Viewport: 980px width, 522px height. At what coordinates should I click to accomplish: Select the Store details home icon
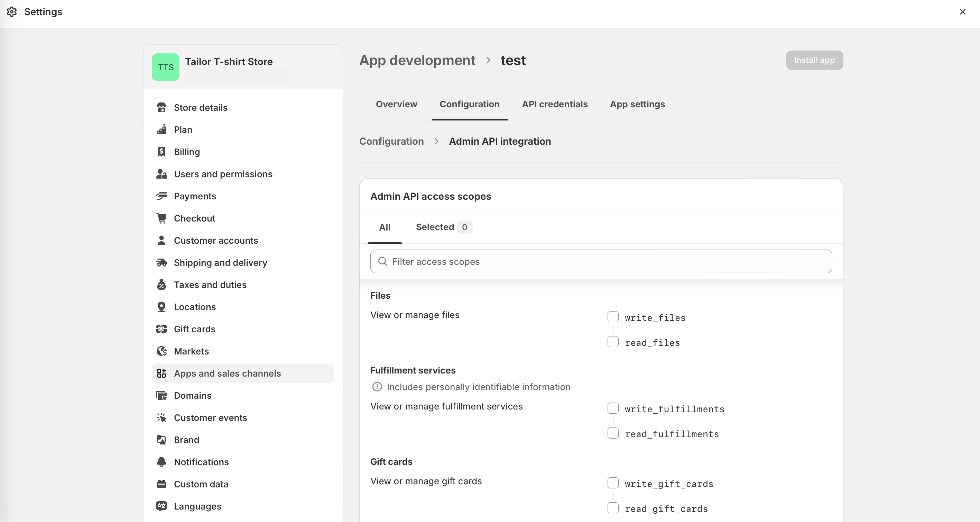(161, 107)
